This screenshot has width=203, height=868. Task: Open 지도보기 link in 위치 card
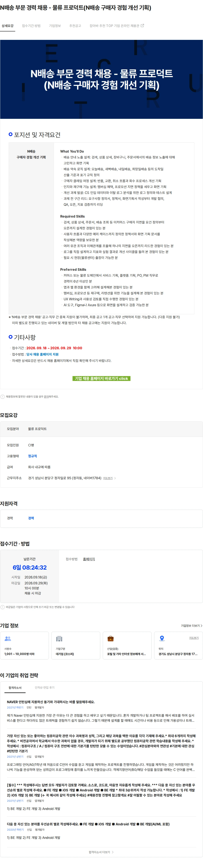tap(194, 638)
